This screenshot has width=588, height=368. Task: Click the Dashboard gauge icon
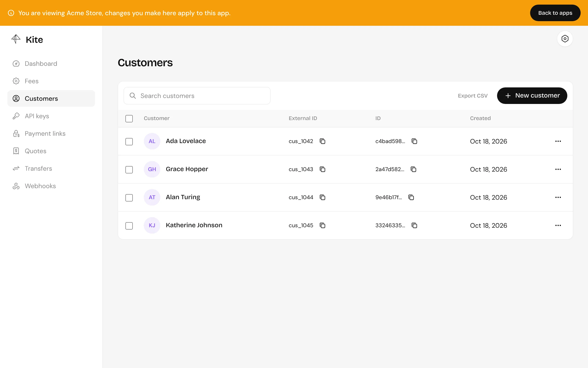click(16, 63)
